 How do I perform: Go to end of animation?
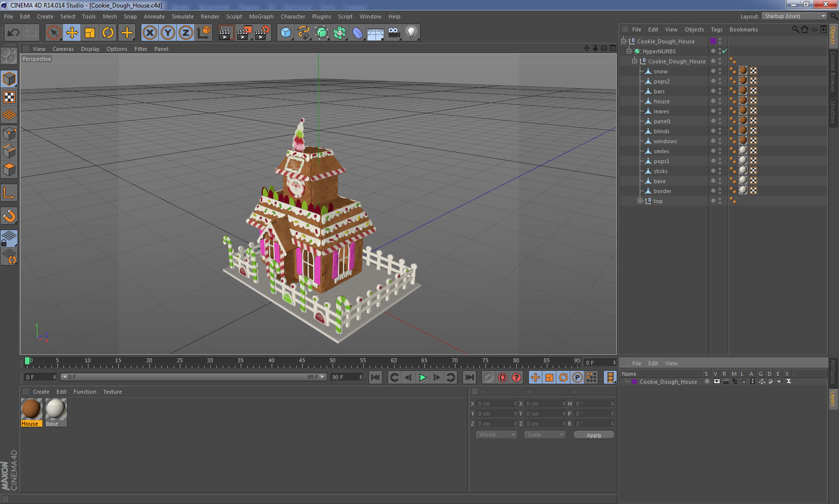[x=469, y=377]
